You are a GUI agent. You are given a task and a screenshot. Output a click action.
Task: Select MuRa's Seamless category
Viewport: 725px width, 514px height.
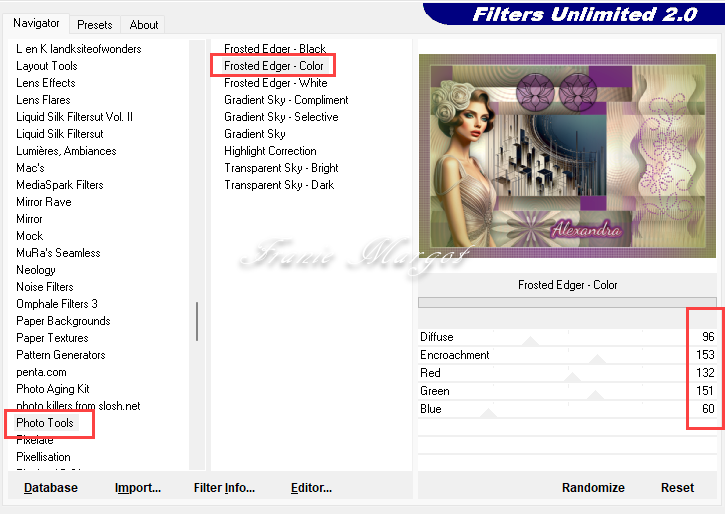(x=58, y=253)
